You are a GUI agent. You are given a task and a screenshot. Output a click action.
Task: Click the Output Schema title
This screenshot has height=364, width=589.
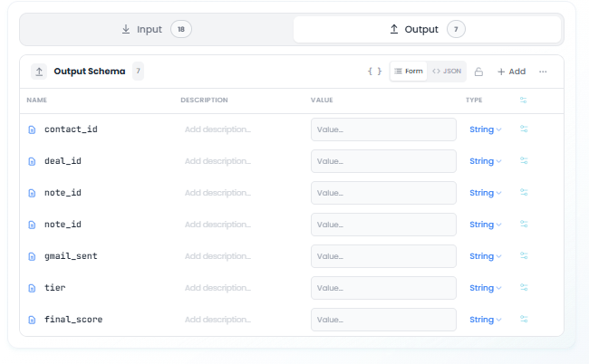(90, 72)
